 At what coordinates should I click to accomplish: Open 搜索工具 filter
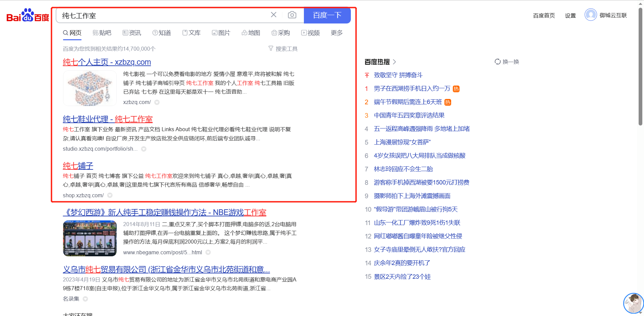click(x=283, y=49)
